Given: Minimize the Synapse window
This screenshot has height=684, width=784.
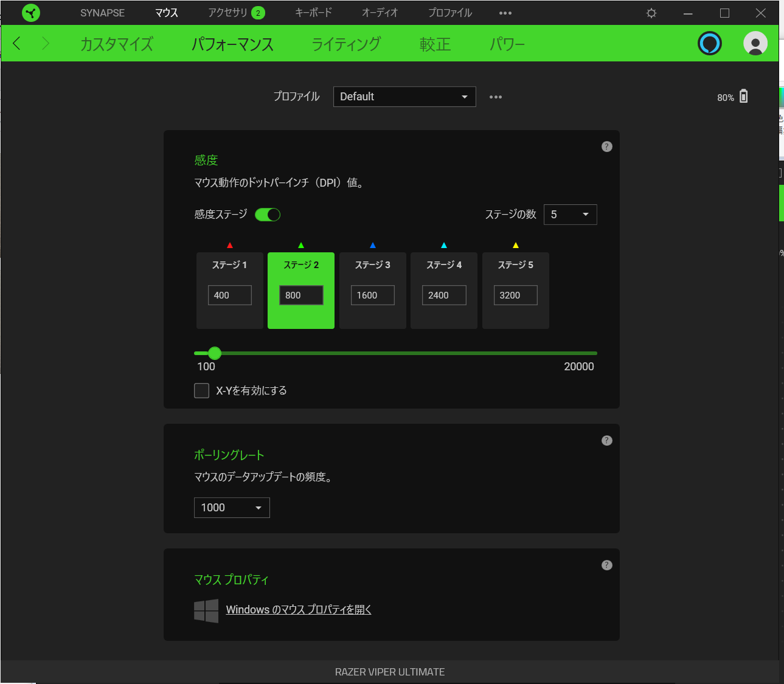Looking at the screenshot, I should pos(688,13).
